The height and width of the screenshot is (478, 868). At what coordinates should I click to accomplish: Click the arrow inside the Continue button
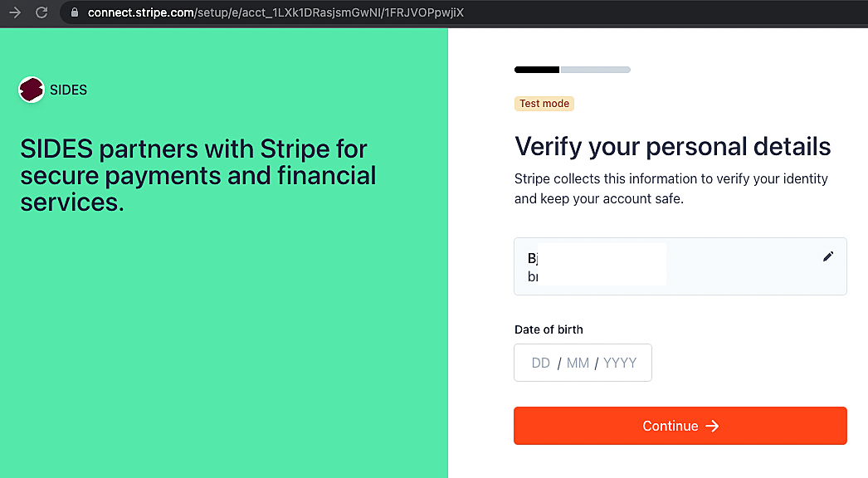tap(713, 426)
